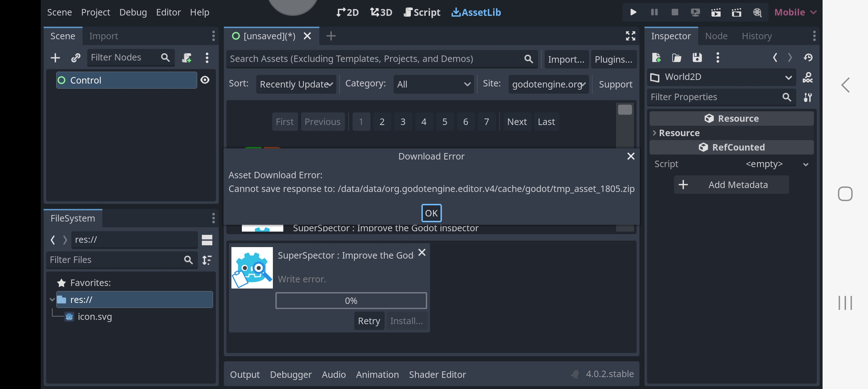
Task: Instantiate a child scene with the link icon
Action: (x=76, y=57)
